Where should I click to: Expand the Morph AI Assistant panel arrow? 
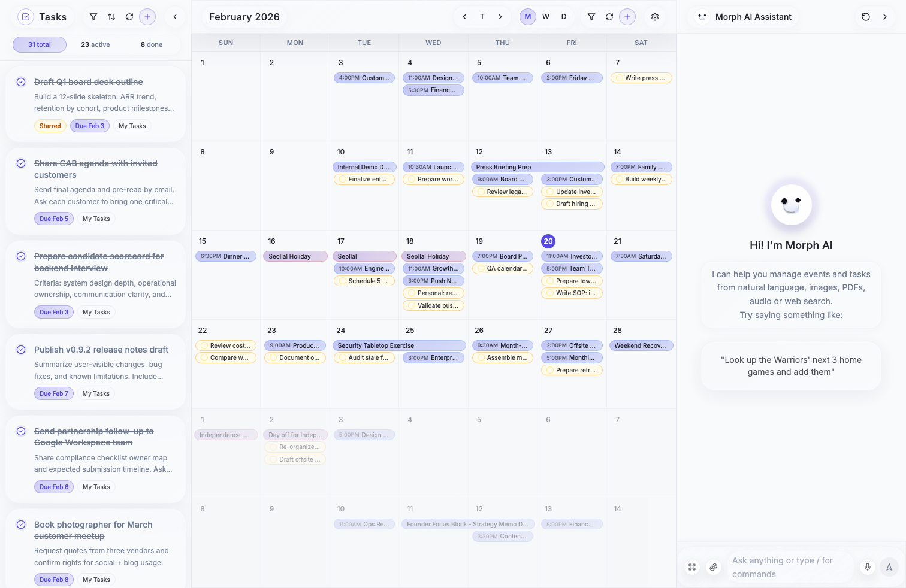885,17
